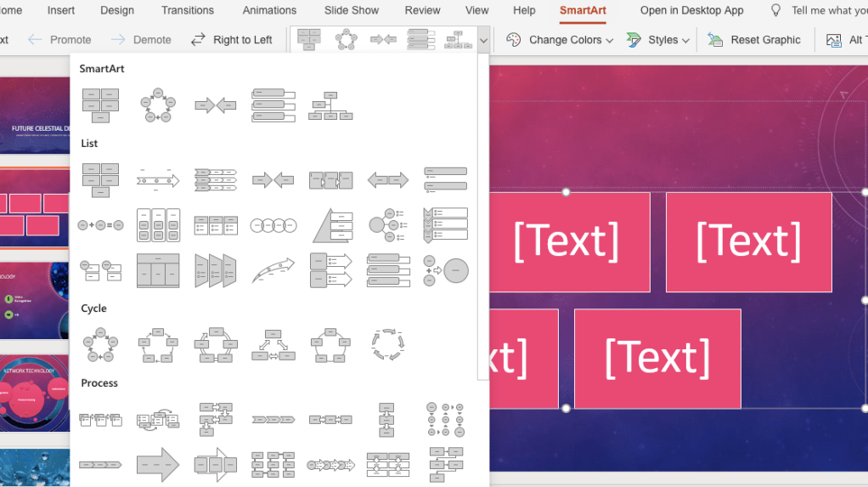Choose the double-headed arrow list layout

pos(387,180)
